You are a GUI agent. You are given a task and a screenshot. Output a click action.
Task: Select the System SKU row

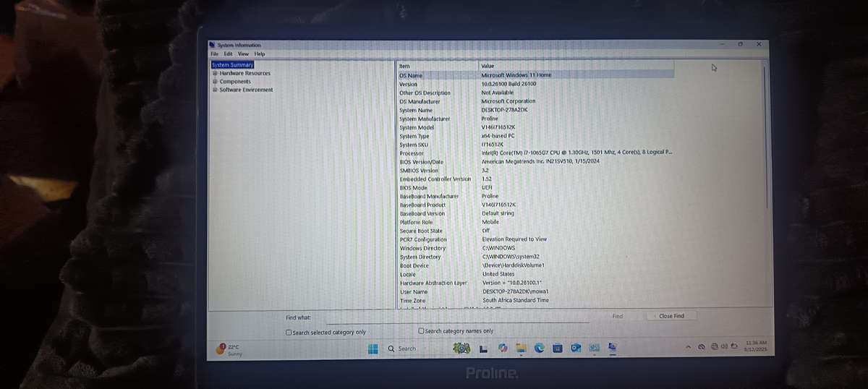pos(535,145)
